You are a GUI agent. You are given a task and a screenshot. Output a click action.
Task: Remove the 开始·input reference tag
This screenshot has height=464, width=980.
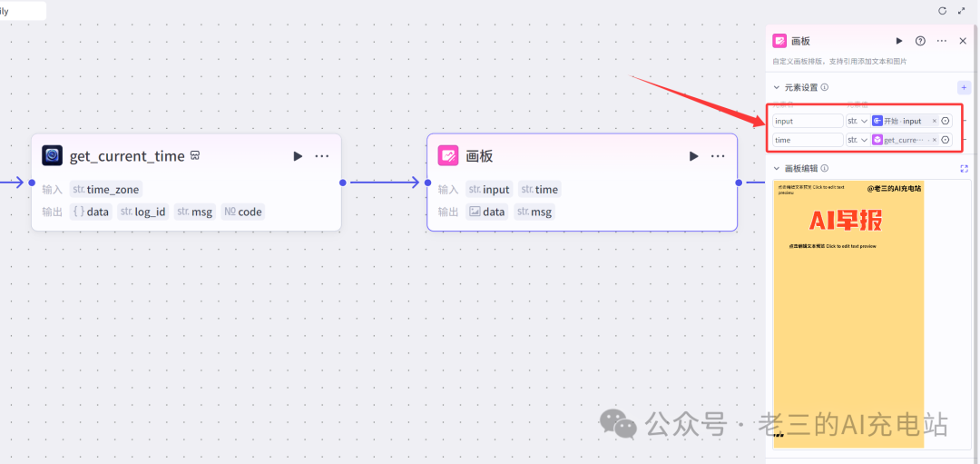(x=935, y=122)
